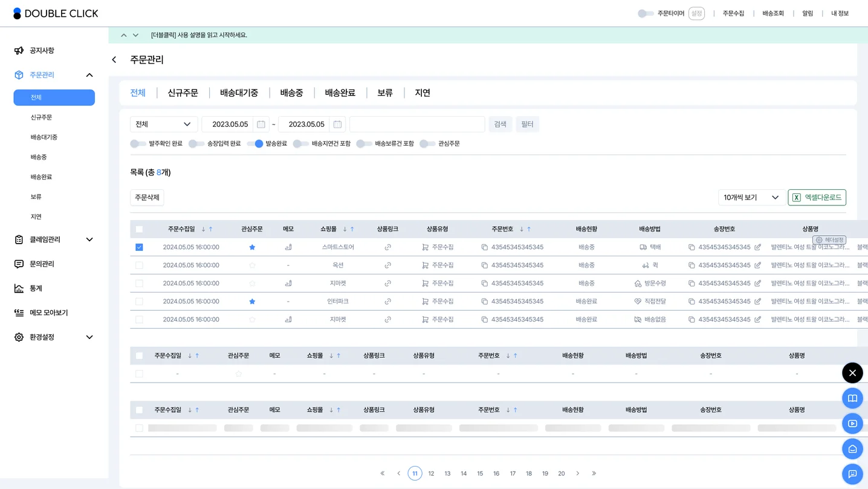Copy the order number in the 스마트스토어 row
The height and width of the screenshot is (489, 868).
tap(484, 247)
